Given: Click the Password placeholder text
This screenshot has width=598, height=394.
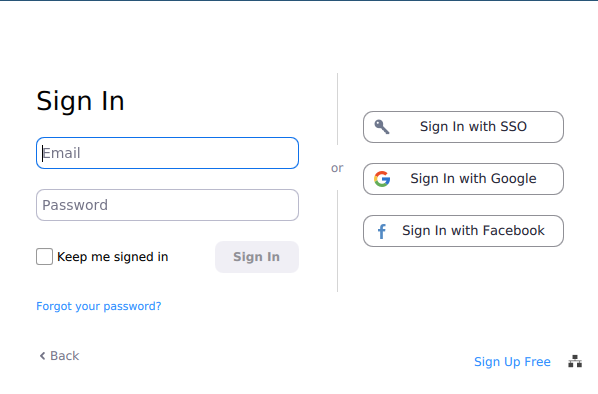Looking at the screenshot, I should 75,205.
